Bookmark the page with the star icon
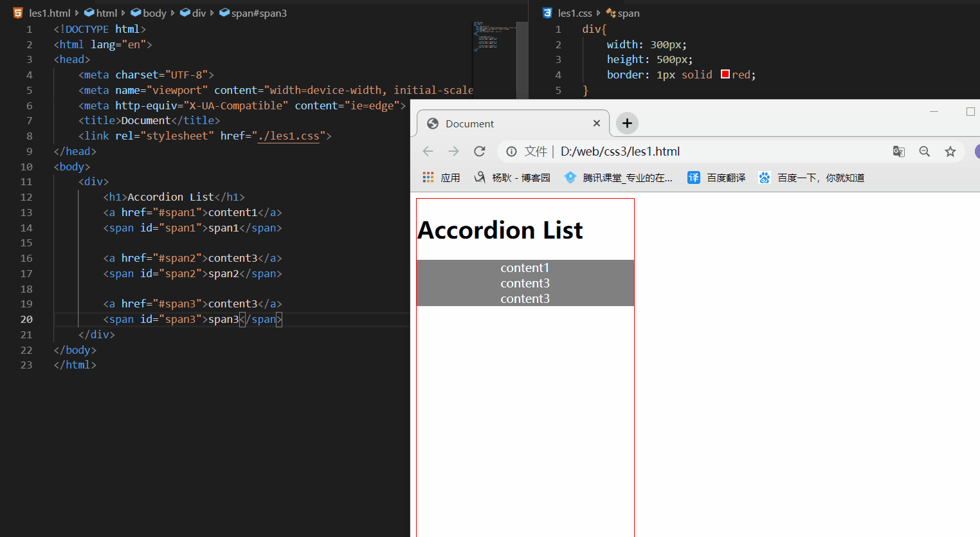 point(950,152)
